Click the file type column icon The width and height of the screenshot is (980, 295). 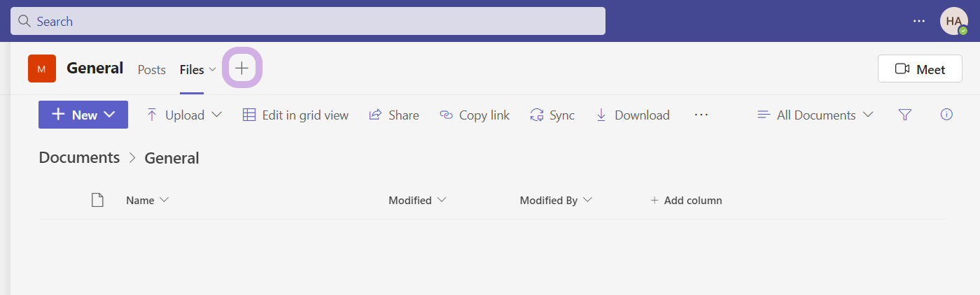(x=98, y=201)
